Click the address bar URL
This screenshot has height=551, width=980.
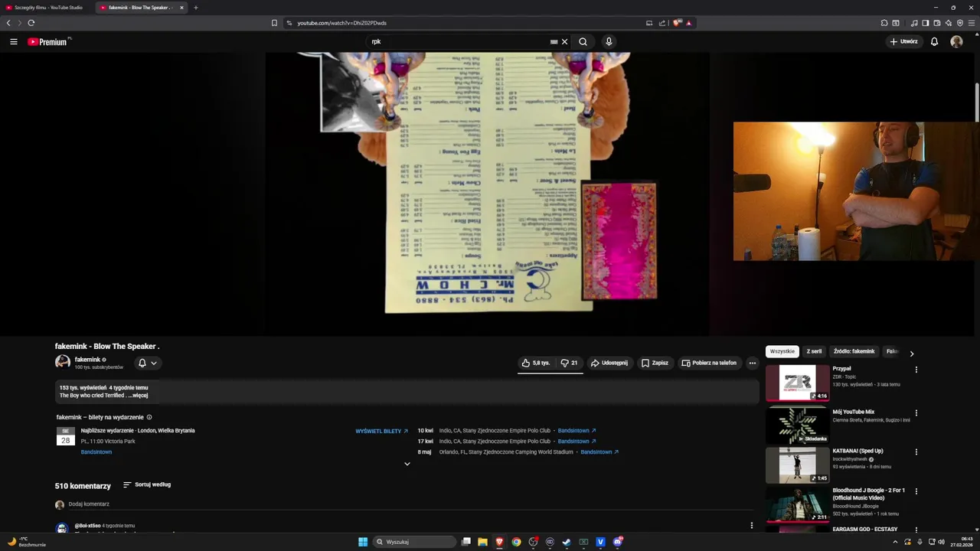[341, 23]
